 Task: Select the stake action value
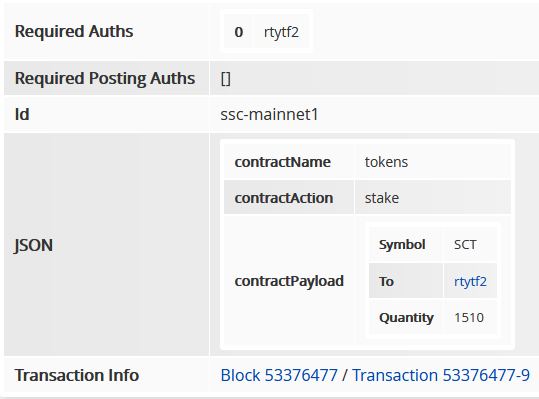(382, 198)
